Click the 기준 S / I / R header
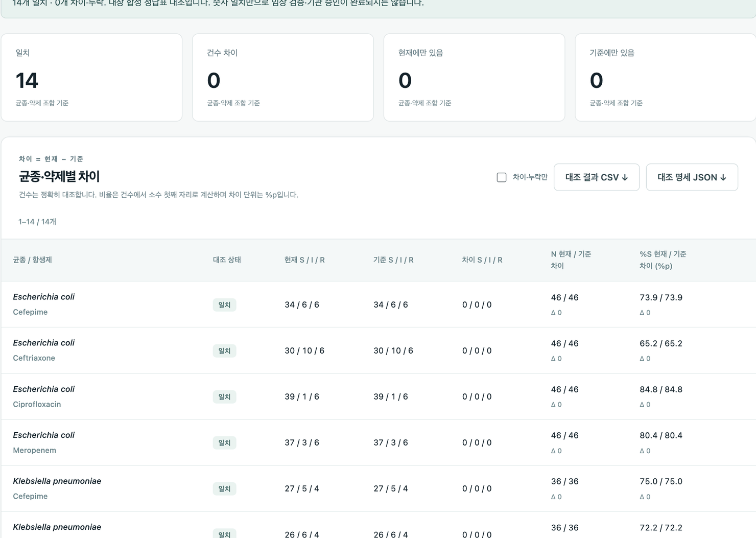Image resolution: width=756 pixels, height=538 pixels. 393,260
